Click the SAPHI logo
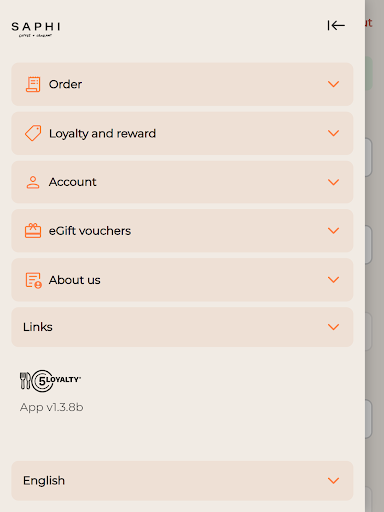The image size is (384, 512). 36,29
